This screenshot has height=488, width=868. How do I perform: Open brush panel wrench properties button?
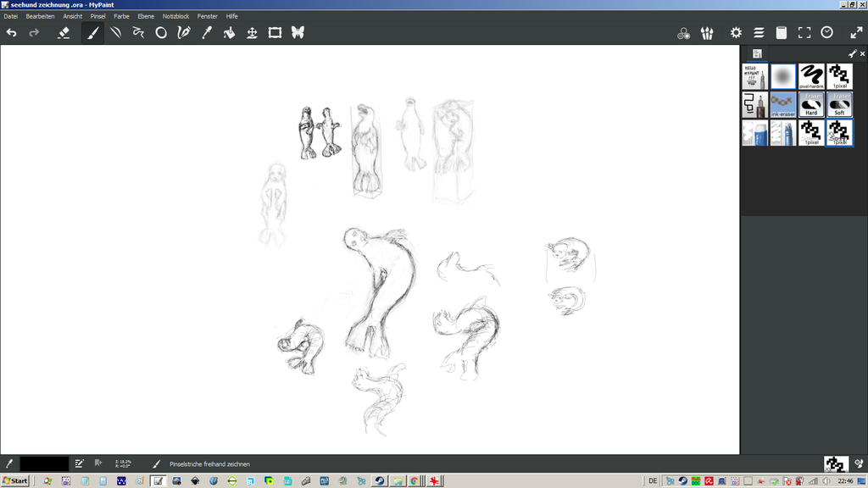852,53
